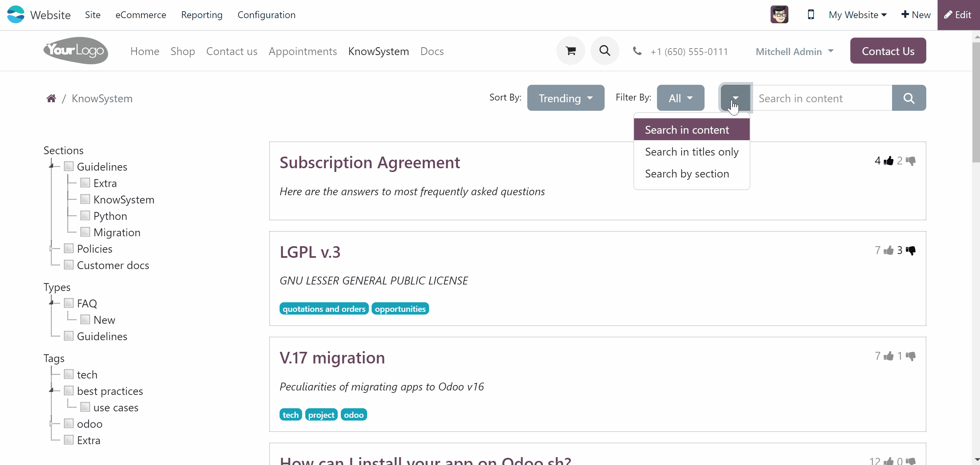Check the odoo tag checkbox
The height and width of the screenshot is (465, 980).
(x=69, y=423)
